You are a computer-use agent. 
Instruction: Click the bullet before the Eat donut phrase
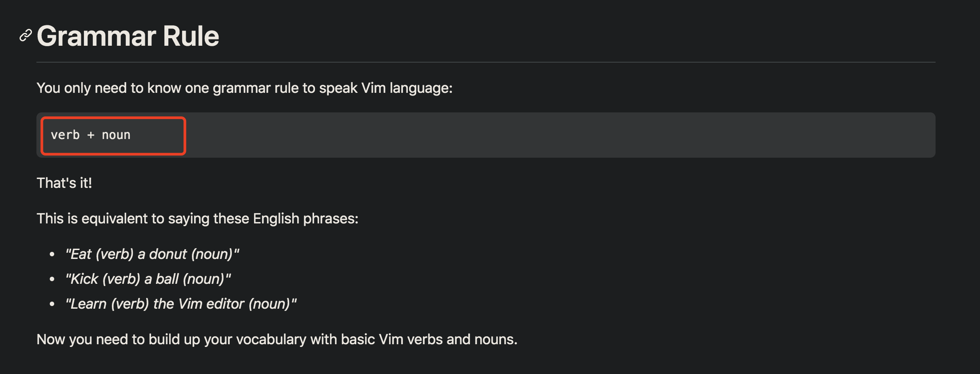pyautogui.click(x=52, y=255)
